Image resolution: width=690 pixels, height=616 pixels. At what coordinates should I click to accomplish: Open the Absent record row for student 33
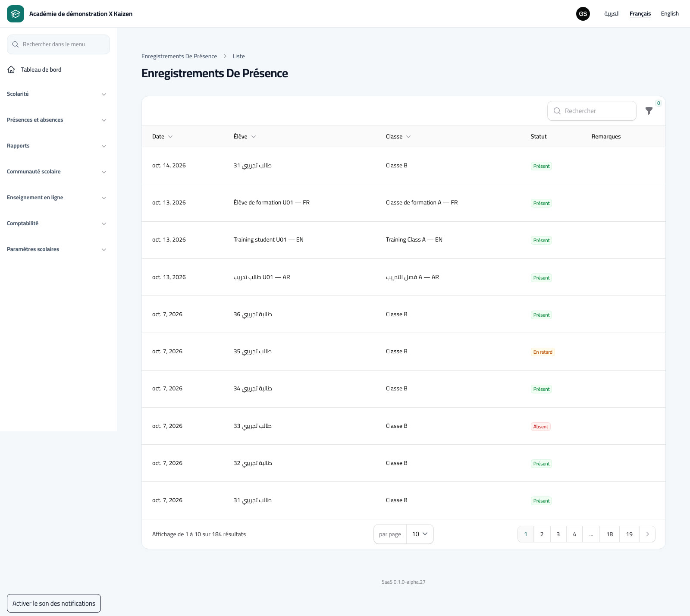pos(403,426)
